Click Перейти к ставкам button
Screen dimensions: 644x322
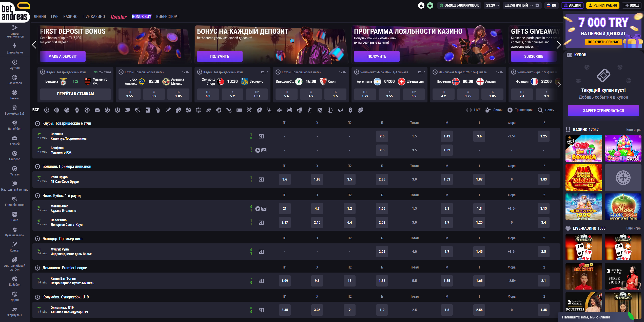75,94
